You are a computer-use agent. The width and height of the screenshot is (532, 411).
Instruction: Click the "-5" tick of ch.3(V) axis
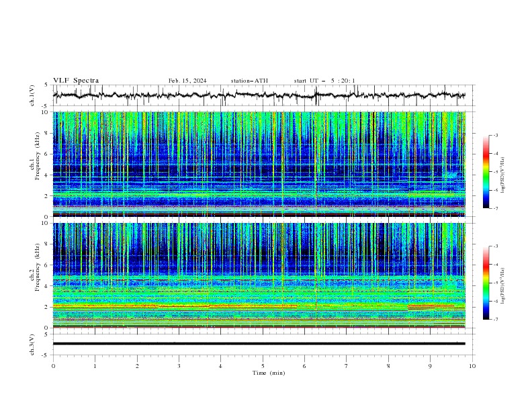(46, 355)
